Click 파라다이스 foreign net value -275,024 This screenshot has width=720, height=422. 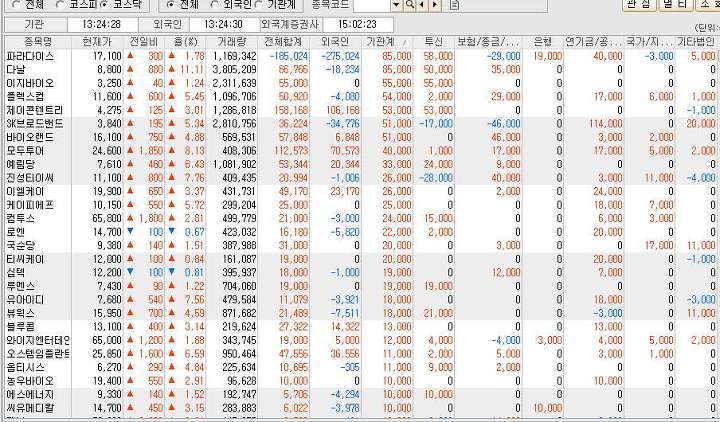341,56
